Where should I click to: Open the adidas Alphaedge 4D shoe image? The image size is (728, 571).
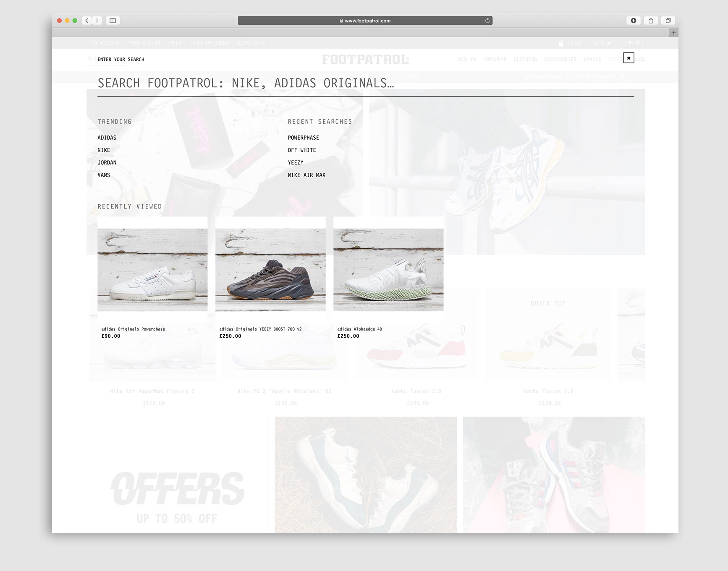click(388, 270)
